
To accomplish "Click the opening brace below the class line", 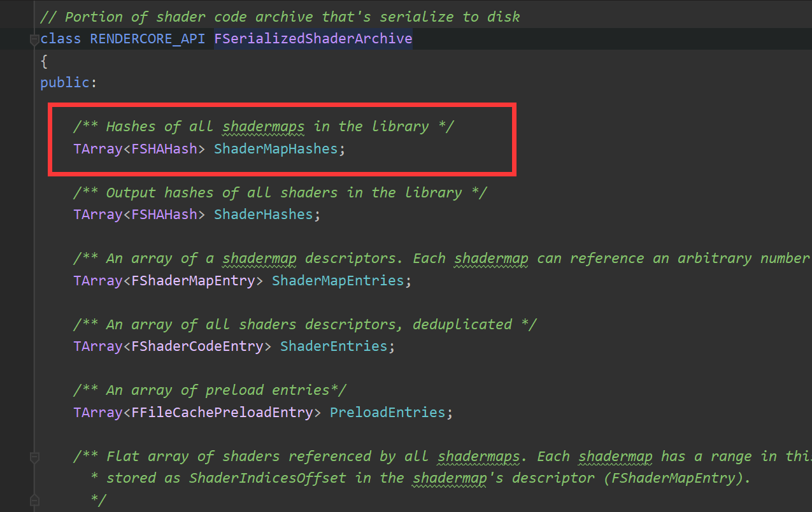I will click(x=44, y=61).
